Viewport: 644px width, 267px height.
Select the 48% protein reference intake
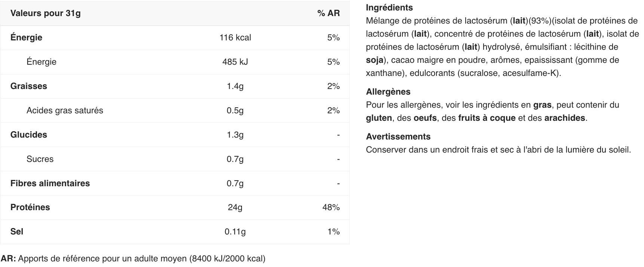[331, 207]
